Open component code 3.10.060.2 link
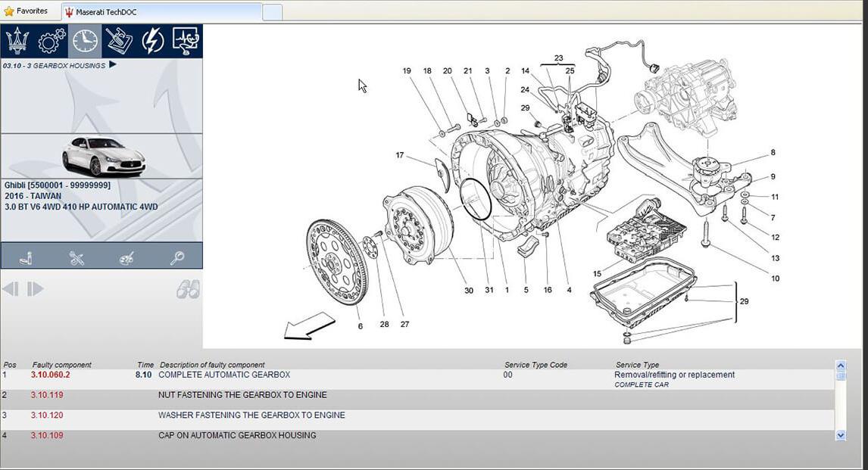Image resolution: width=868 pixels, height=470 pixels. (50, 375)
